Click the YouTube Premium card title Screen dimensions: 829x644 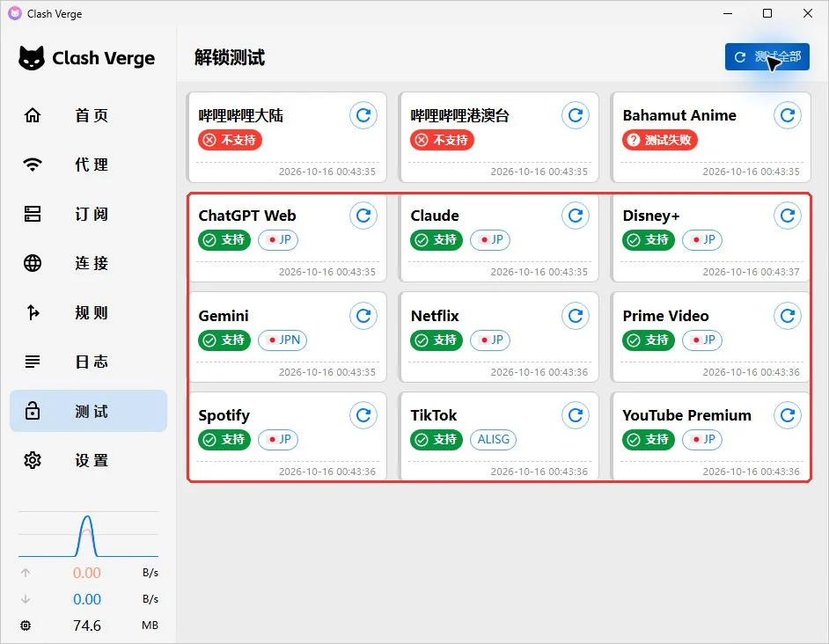[686, 415]
